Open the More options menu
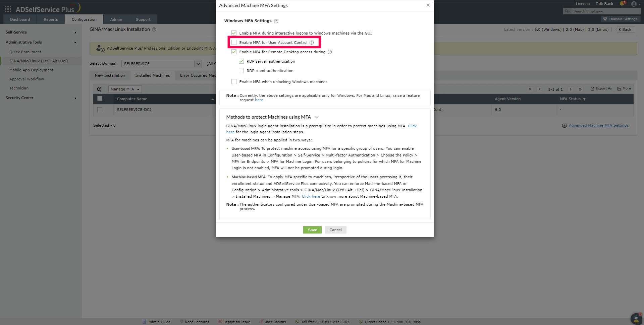The image size is (644, 325). click(x=624, y=88)
